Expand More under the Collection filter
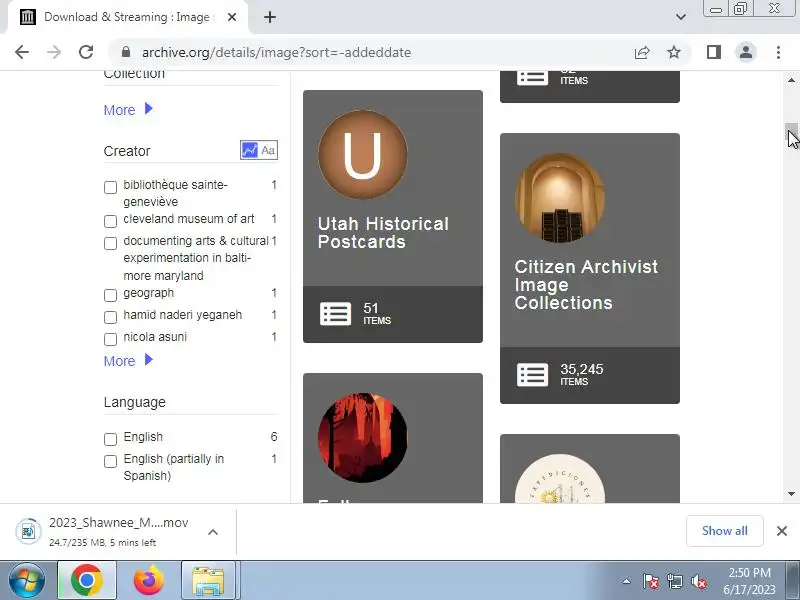The width and height of the screenshot is (800, 600). pyautogui.click(x=128, y=110)
